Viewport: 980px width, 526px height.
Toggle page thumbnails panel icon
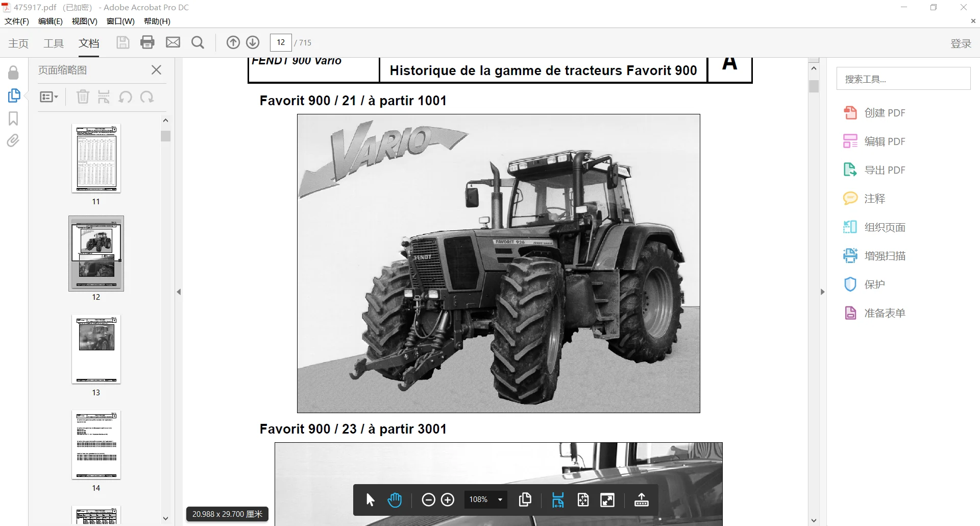[x=14, y=95]
